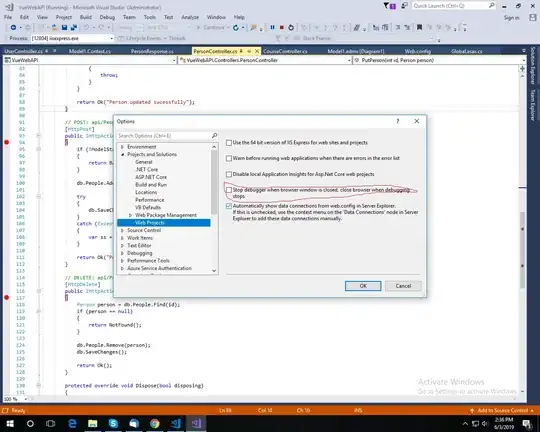Image resolution: width=540 pixels, height=432 pixels.
Task: Switch to the Web.config tab
Action: click(x=418, y=51)
